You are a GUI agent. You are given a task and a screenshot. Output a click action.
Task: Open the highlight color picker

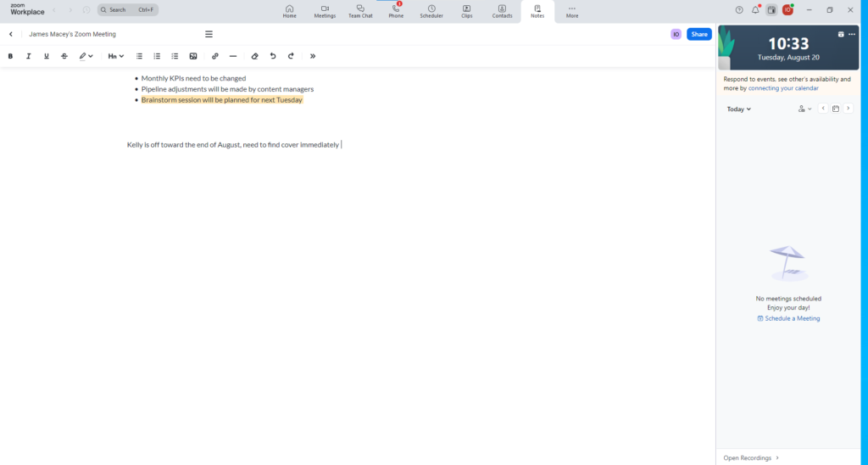86,56
